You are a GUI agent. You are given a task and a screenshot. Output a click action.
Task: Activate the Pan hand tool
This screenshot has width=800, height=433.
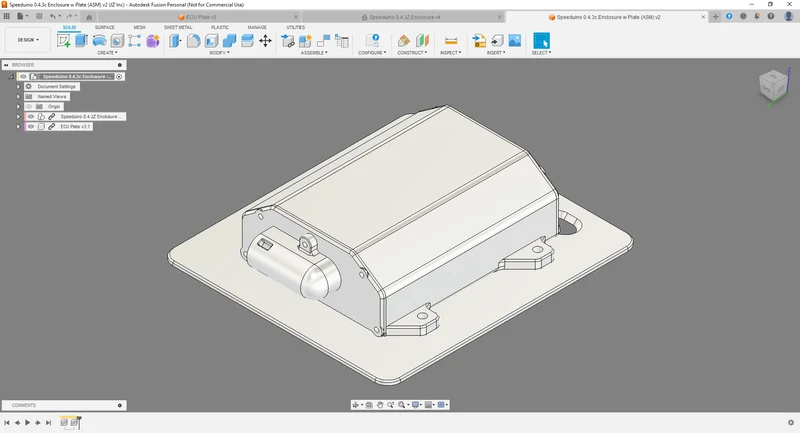click(380, 405)
